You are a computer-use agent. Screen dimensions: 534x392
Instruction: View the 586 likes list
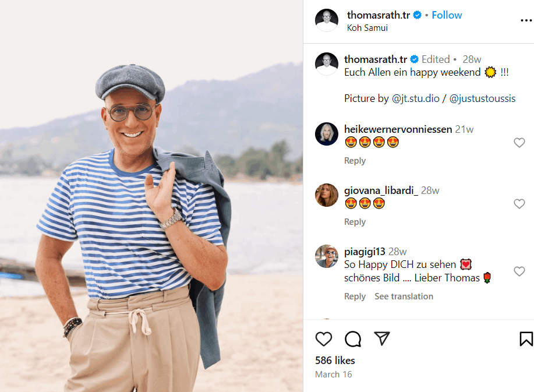click(335, 361)
